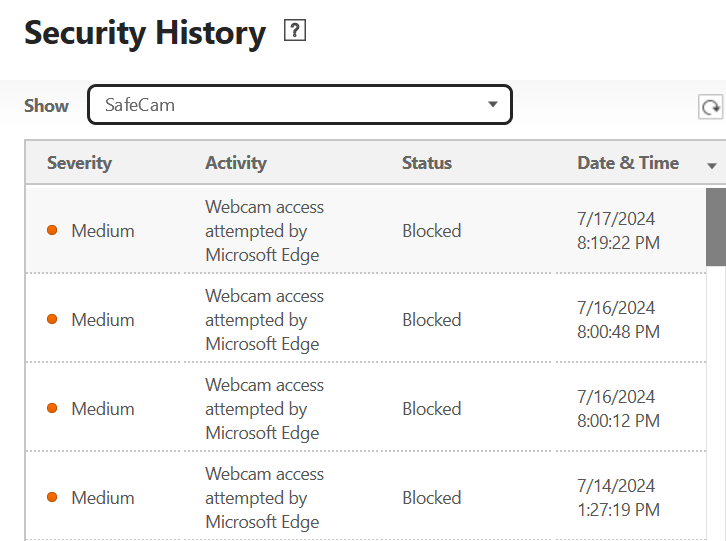The image size is (726, 541).
Task: Click orange severity dot of 1:27:19 PM event
Action: click(x=53, y=498)
